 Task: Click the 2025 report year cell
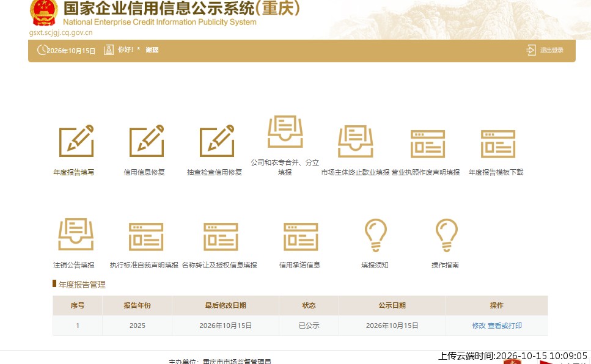137,326
